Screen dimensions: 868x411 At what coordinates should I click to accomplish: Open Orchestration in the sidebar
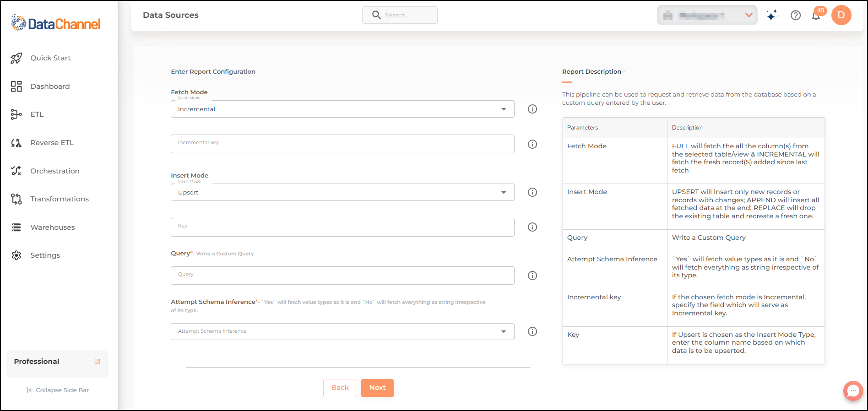55,171
